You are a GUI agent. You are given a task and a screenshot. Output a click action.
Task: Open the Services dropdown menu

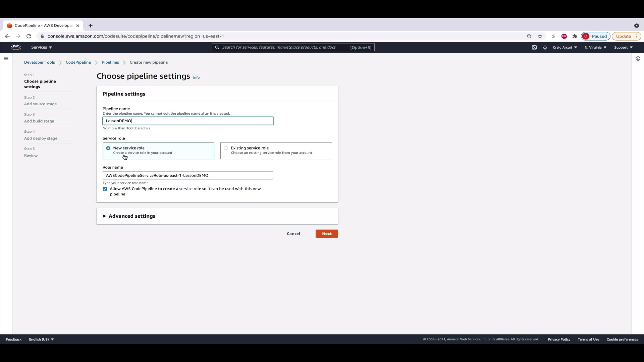[42, 47]
